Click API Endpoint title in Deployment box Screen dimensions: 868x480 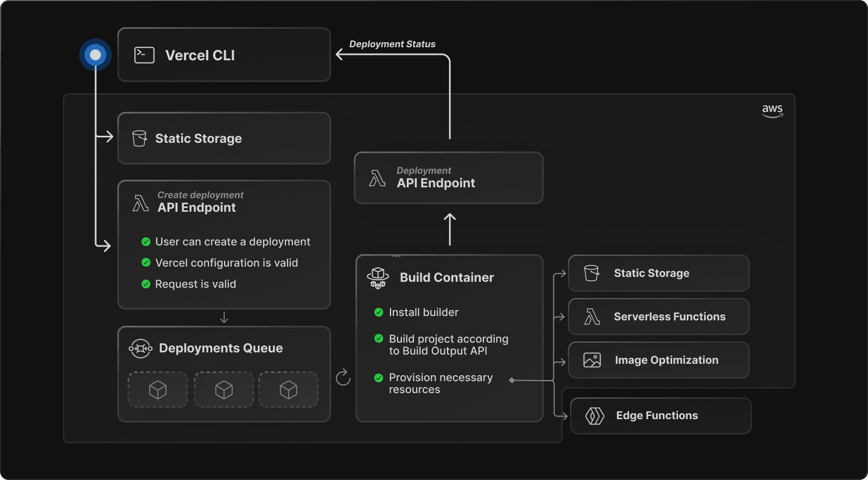click(x=436, y=183)
